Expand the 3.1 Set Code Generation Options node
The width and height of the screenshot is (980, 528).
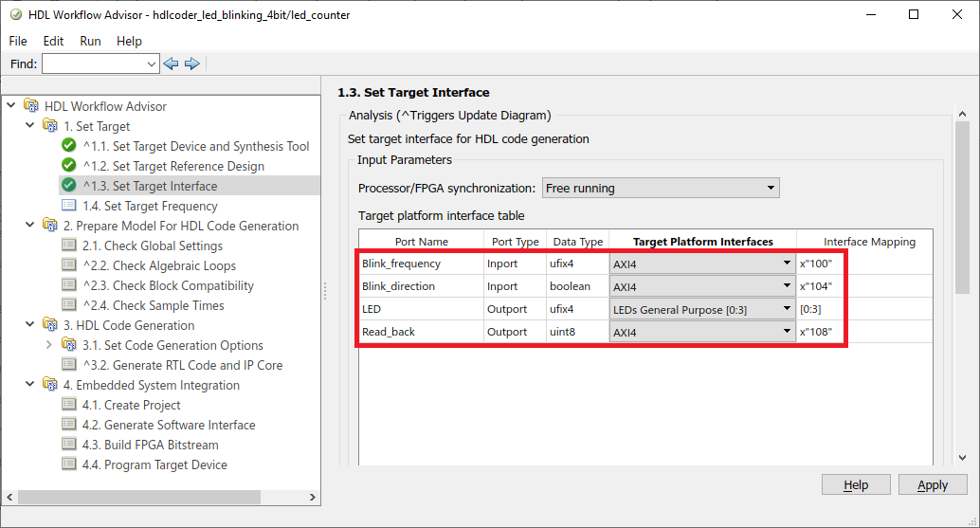(48, 344)
